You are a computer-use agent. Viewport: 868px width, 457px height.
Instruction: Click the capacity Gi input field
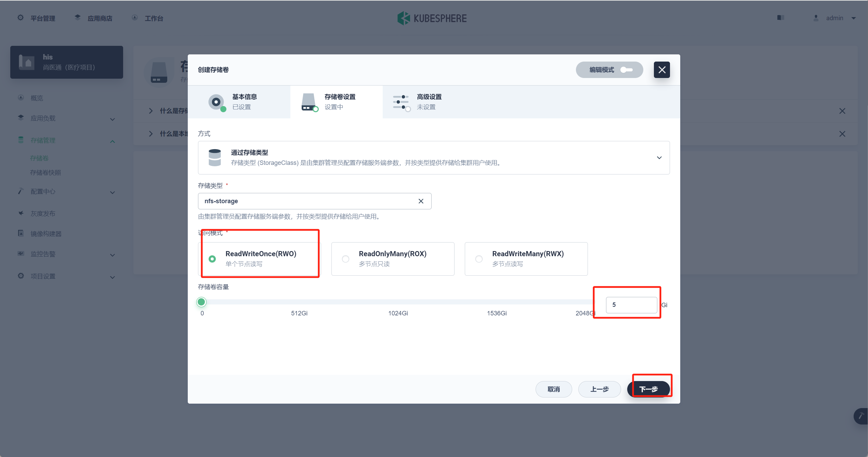(x=631, y=305)
